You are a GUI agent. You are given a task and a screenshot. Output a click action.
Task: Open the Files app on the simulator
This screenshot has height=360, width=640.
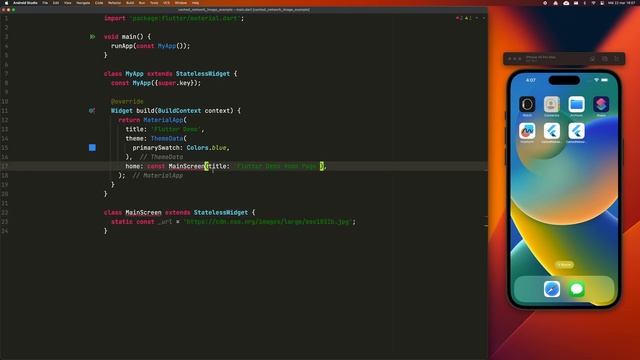pos(576,104)
